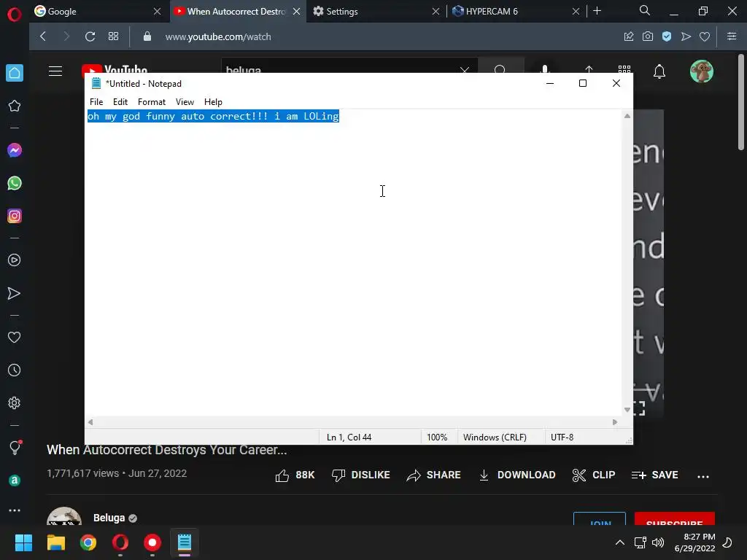Search tabs magnifier icon
This screenshot has height=560, width=747.
645,10
